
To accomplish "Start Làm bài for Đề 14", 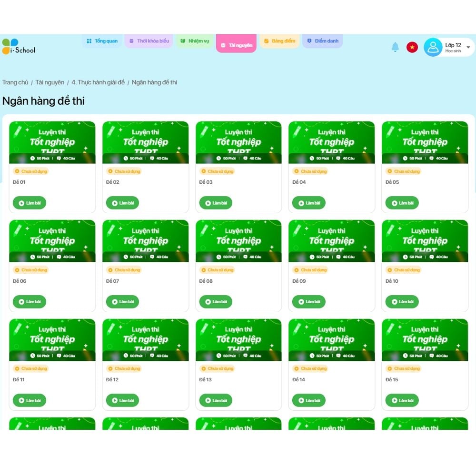I will pos(309,400).
